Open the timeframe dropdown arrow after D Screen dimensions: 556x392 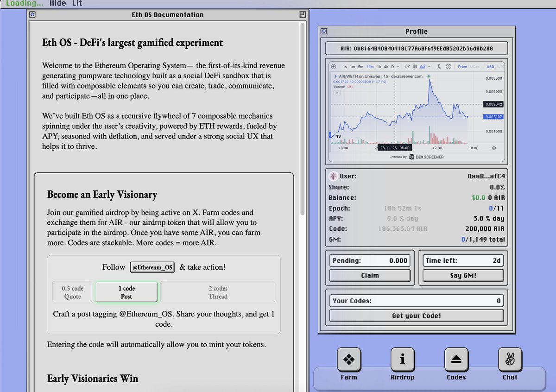398,67
